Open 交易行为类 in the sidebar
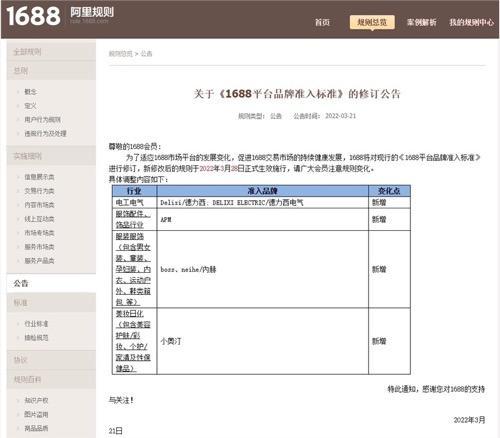 (x=39, y=191)
